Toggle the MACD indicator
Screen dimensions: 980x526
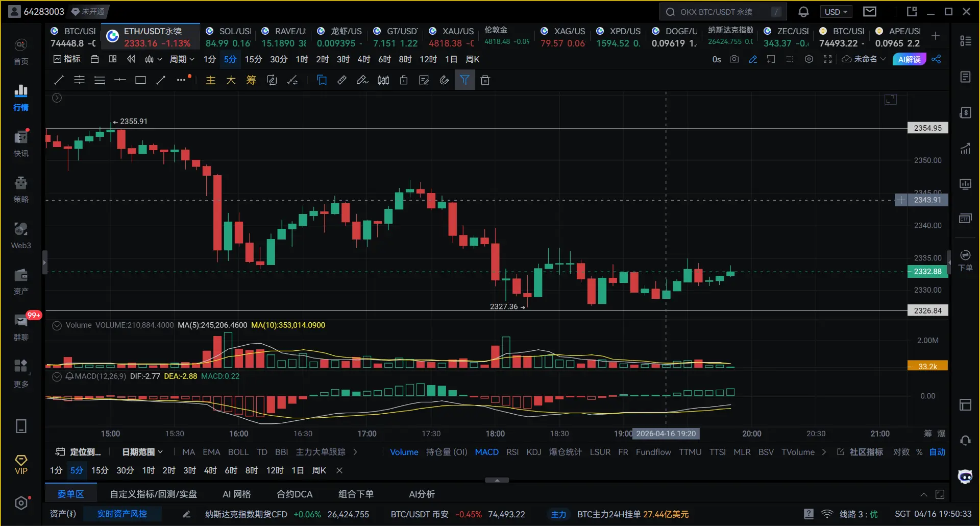click(486, 452)
